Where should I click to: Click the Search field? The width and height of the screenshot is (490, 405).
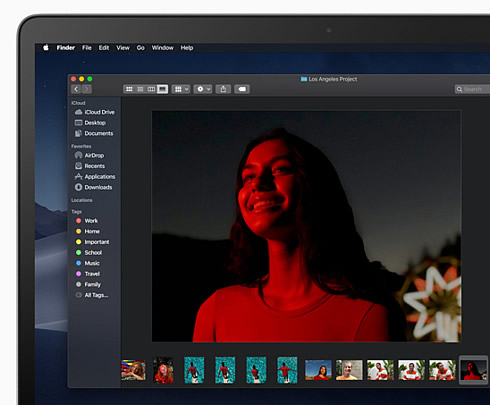click(473, 89)
